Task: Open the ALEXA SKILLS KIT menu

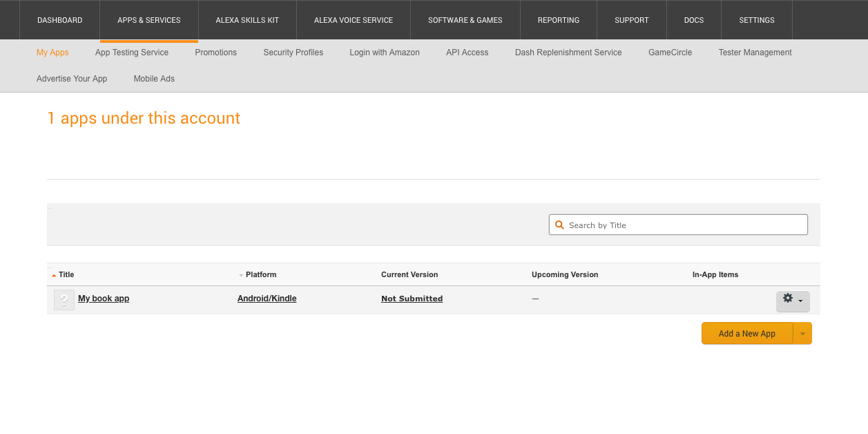Action: (247, 20)
